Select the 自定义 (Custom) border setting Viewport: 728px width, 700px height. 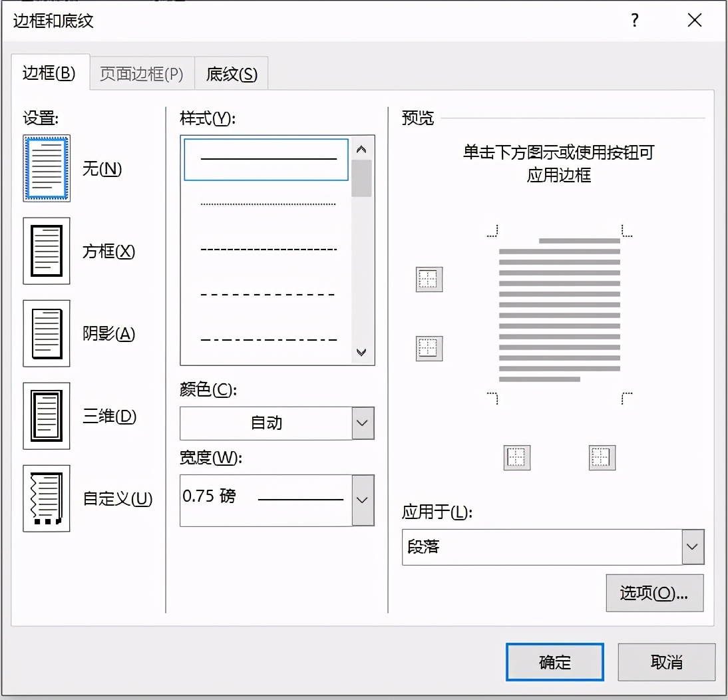coord(46,498)
